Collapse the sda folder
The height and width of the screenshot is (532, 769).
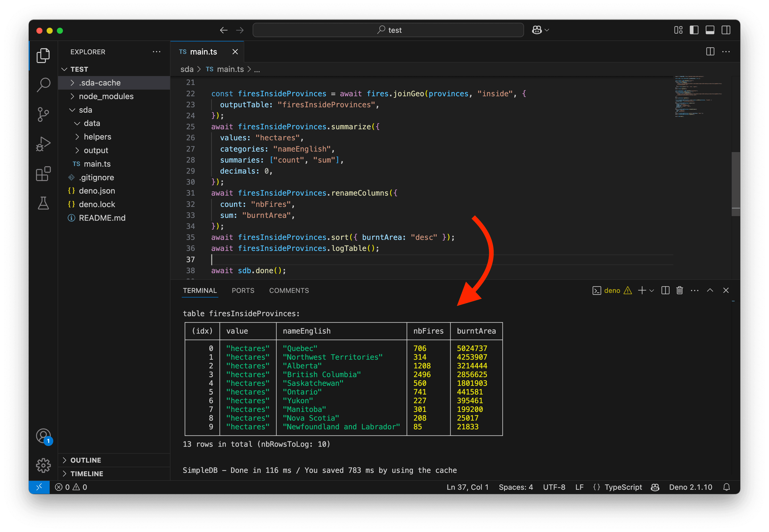114,110
